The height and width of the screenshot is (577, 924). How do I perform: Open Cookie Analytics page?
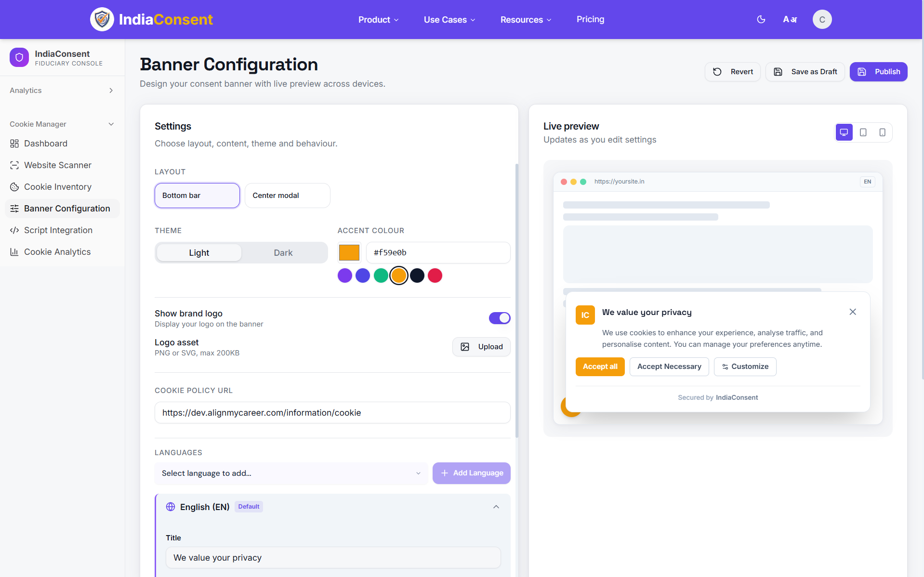(x=62, y=252)
